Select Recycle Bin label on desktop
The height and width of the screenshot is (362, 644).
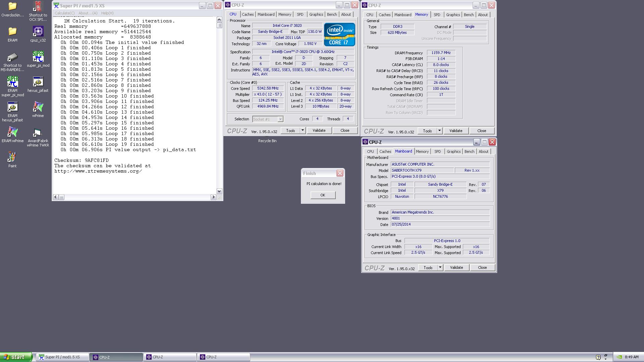coord(267,141)
